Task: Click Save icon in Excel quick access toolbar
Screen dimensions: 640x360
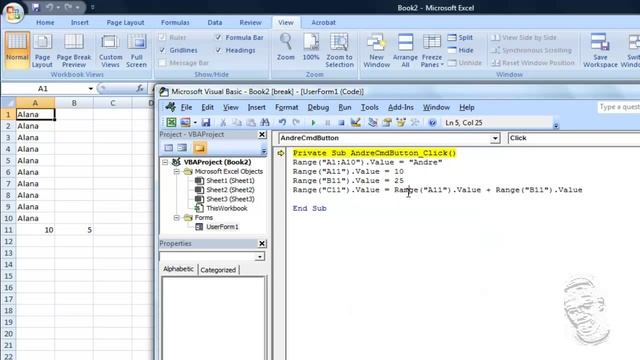Action: (36, 7)
